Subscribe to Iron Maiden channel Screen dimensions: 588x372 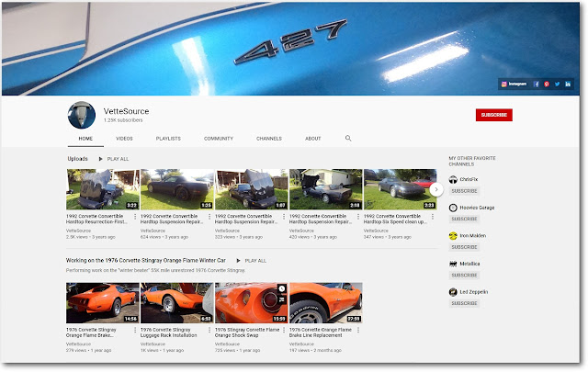[x=464, y=247]
